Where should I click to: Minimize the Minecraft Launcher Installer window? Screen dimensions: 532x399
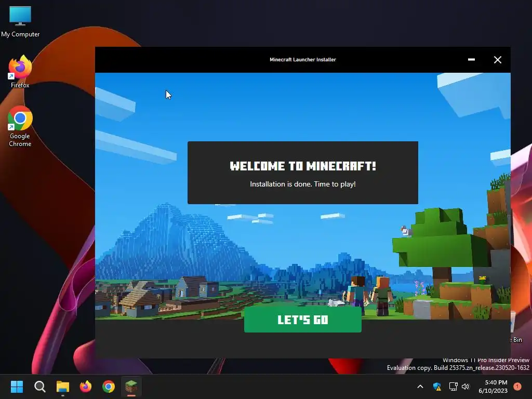click(x=471, y=60)
